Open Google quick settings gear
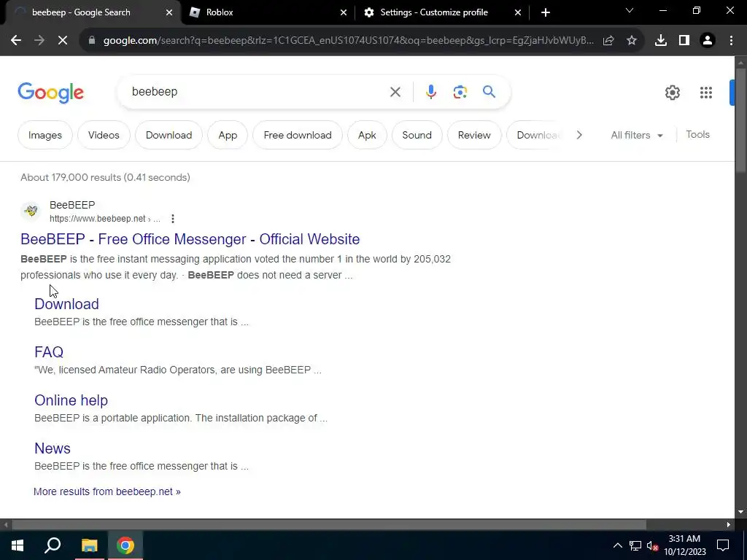 click(672, 93)
